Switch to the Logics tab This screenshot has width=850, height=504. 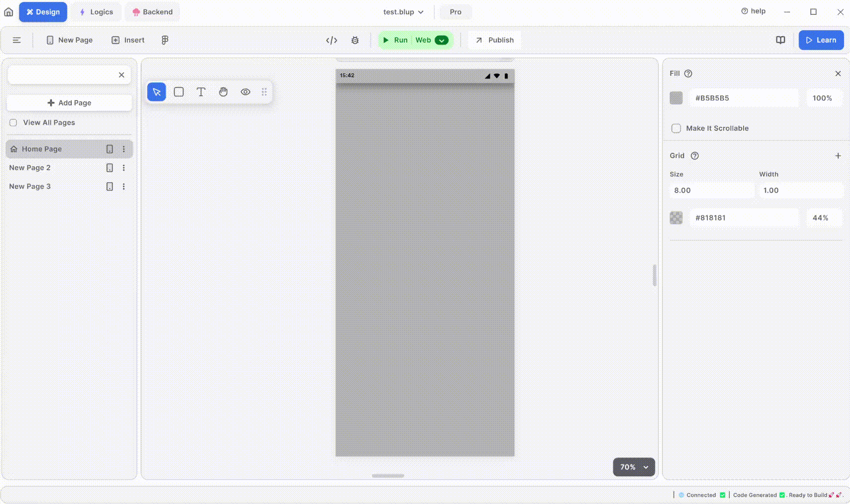(x=96, y=12)
